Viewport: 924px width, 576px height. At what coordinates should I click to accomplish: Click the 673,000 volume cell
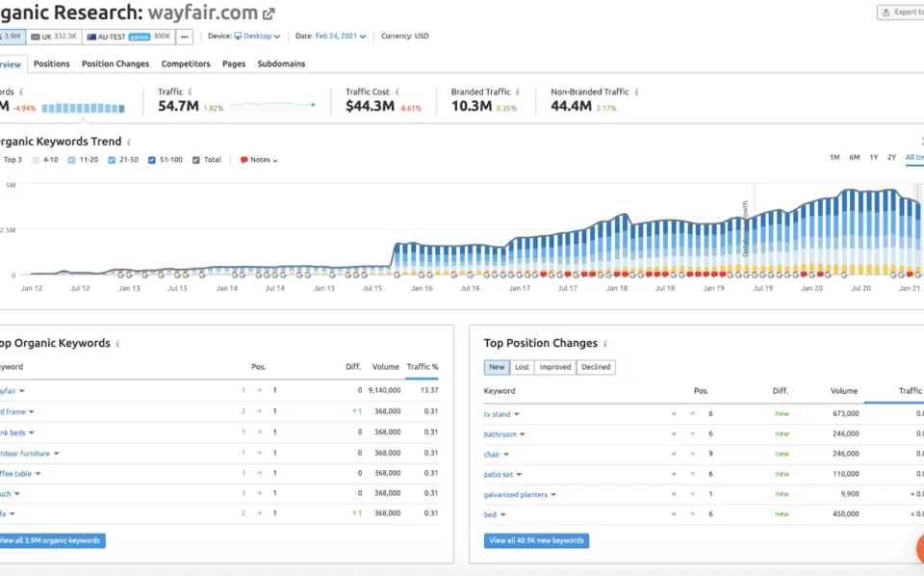pos(846,414)
